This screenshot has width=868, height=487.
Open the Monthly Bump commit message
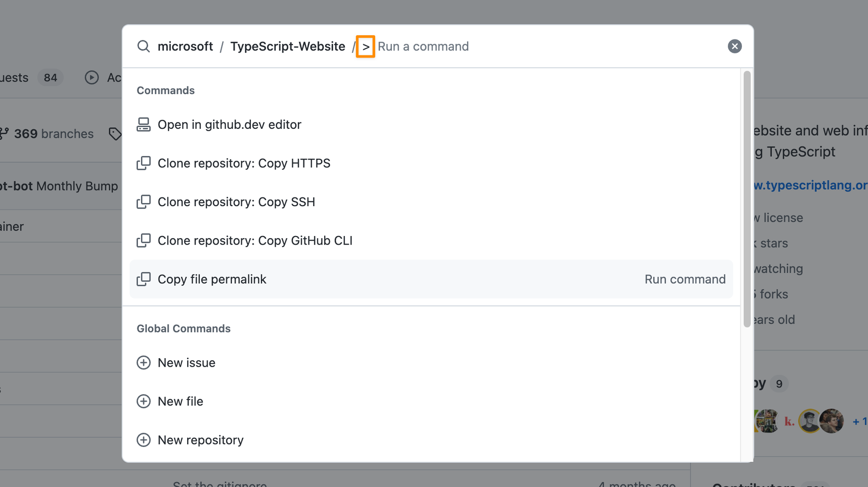(x=77, y=186)
